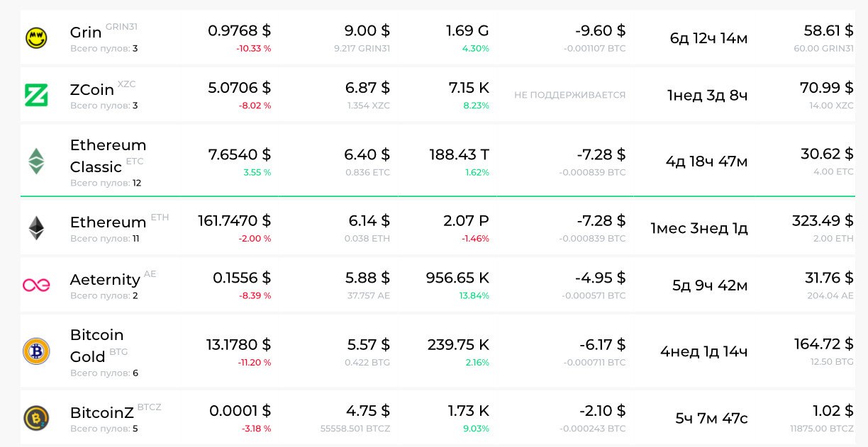Click Bitcoin Gold hashrate 239.75 K
868x447 pixels.
tap(458, 345)
